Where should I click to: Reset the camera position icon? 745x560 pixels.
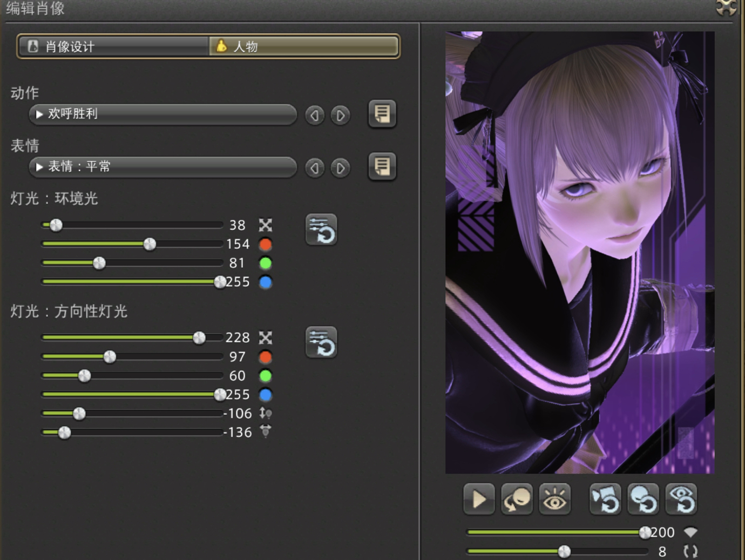(605, 499)
